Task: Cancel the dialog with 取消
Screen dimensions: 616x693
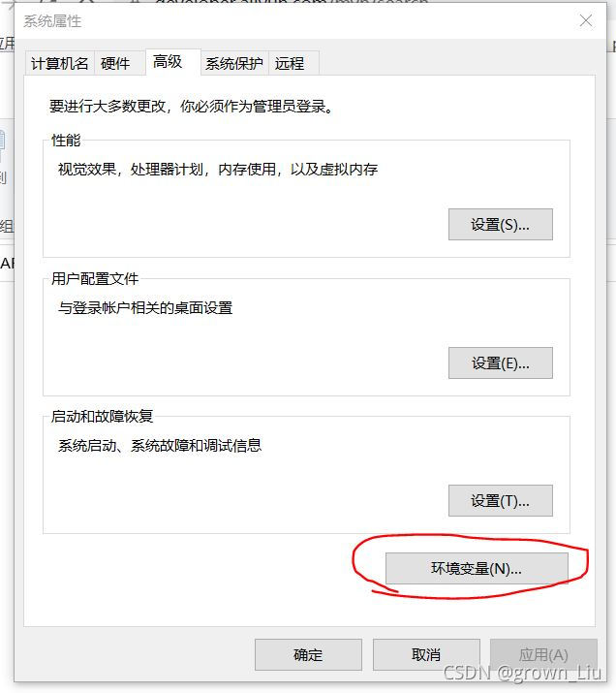Action: tap(426, 654)
